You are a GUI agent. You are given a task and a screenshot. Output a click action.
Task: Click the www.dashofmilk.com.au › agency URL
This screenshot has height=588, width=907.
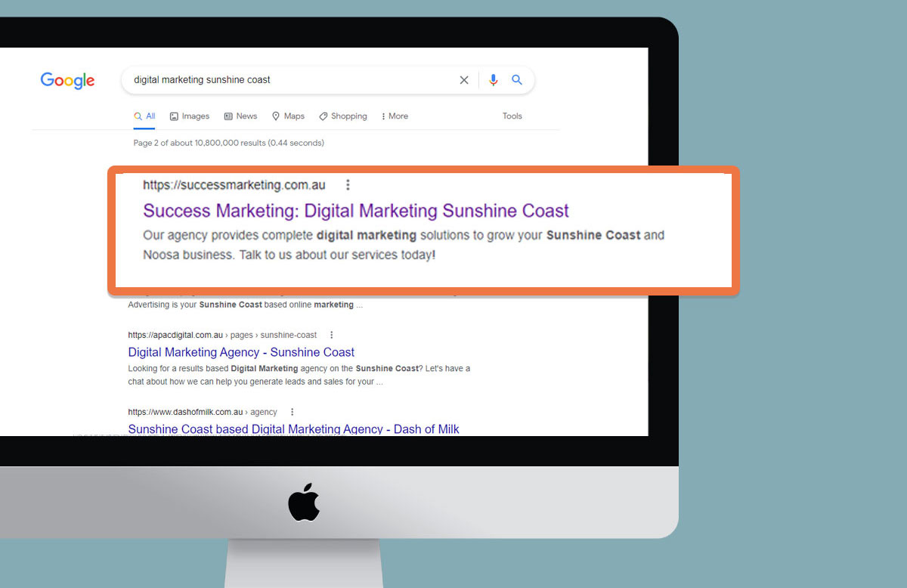(203, 412)
